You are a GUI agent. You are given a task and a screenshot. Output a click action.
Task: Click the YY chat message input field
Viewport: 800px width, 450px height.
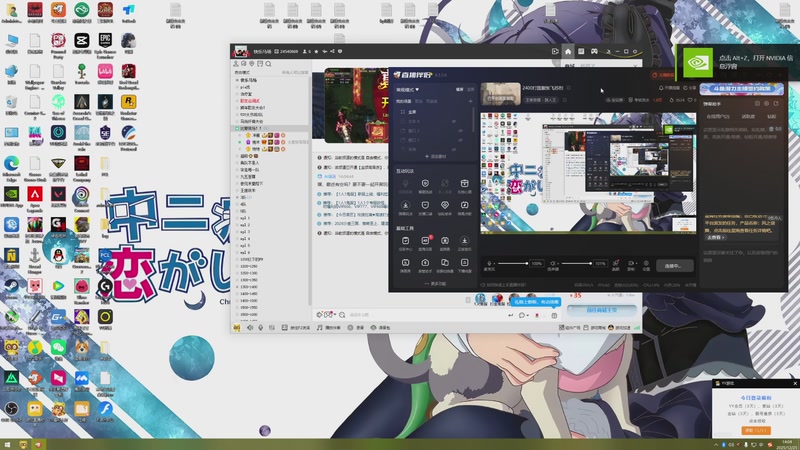tap(426, 315)
